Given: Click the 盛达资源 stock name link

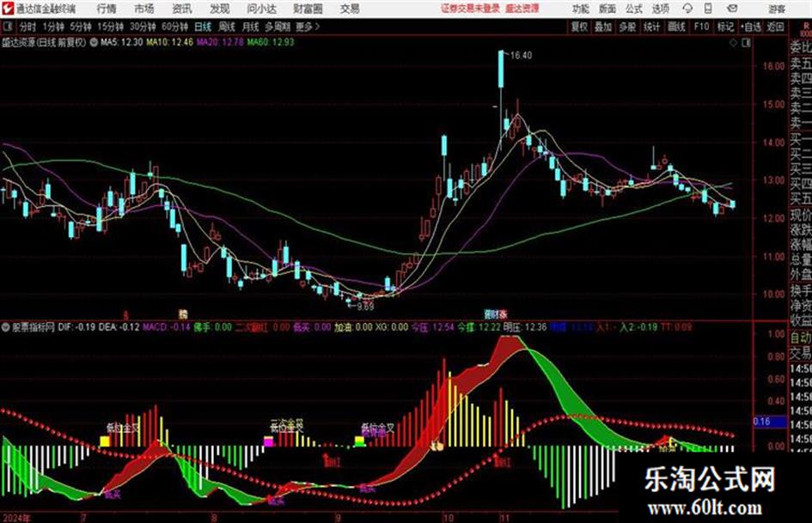Looking at the screenshot, I should tap(522, 9).
